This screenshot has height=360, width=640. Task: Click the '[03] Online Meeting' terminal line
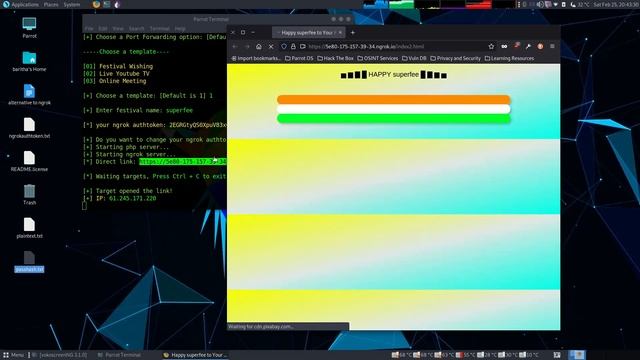[115, 81]
